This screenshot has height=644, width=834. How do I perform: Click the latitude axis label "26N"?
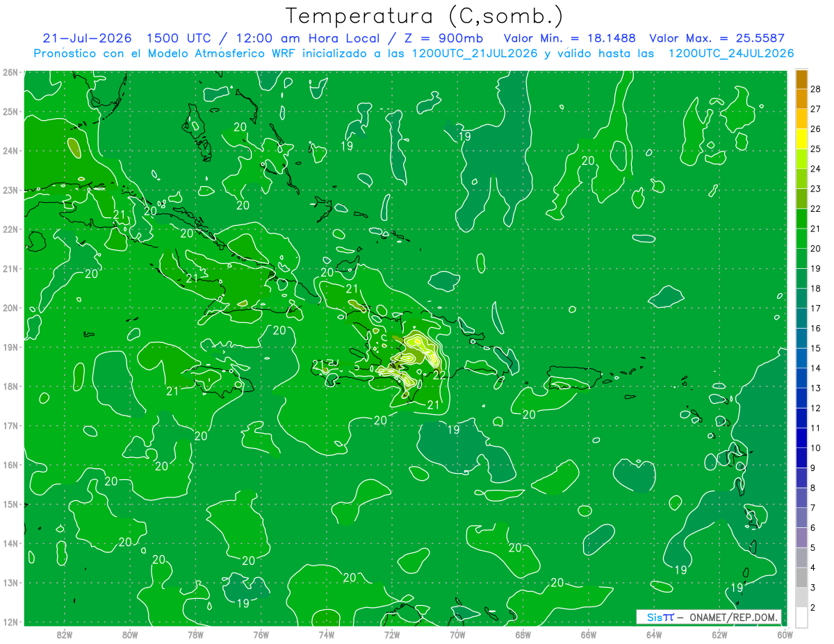tap(10, 72)
